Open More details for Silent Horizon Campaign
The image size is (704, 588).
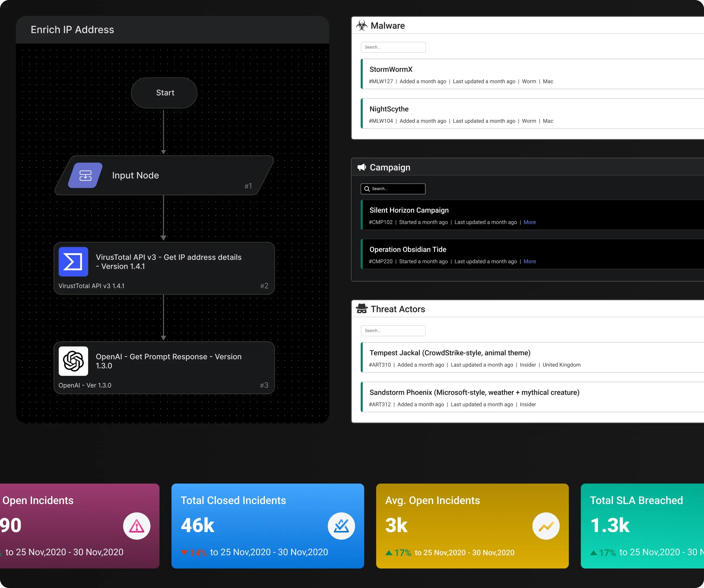530,222
